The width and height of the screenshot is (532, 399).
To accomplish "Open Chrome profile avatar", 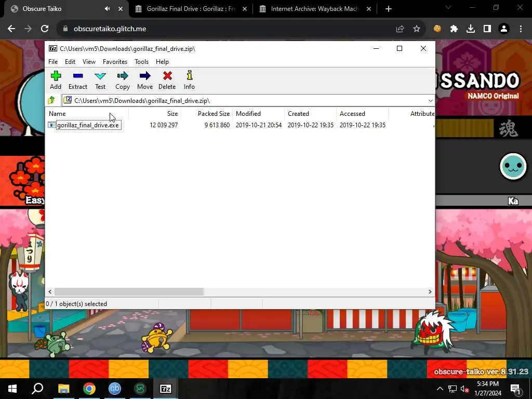I will click(x=504, y=29).
